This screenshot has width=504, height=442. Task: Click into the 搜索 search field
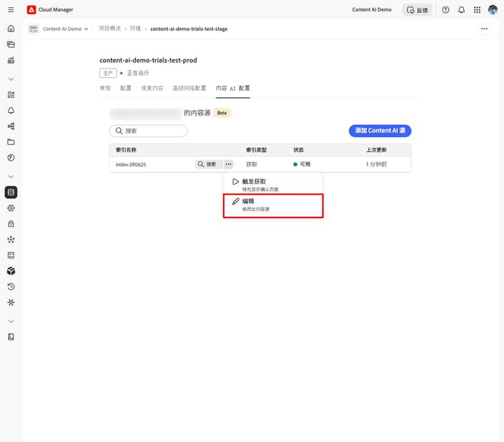click(149, 131)
